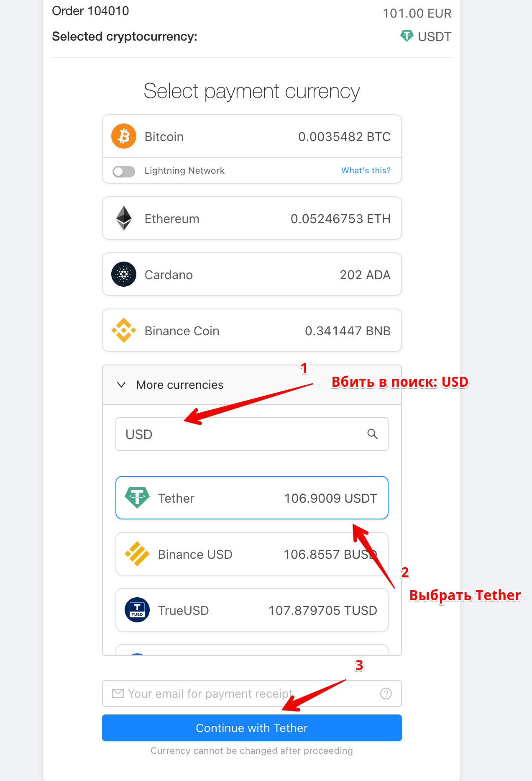Screen dimensions: 532x781
Task: Click the green Tether logo in list
Action: 137,498
